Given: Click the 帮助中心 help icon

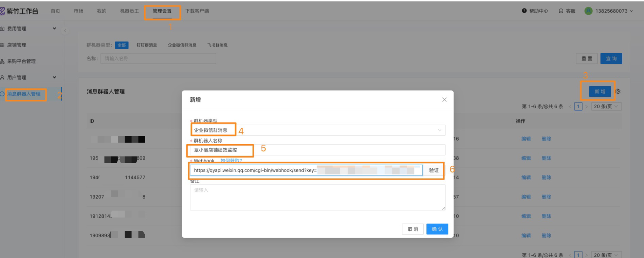Looking at the screenshot, I should [524, 11].
